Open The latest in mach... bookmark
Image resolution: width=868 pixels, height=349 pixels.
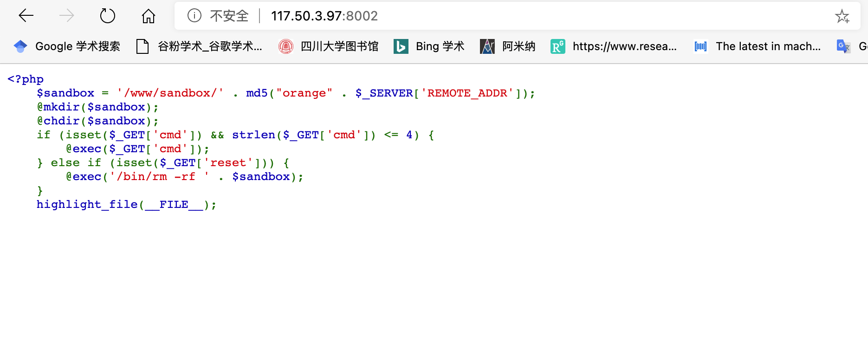pyautogui.click(x=757, y=46)
